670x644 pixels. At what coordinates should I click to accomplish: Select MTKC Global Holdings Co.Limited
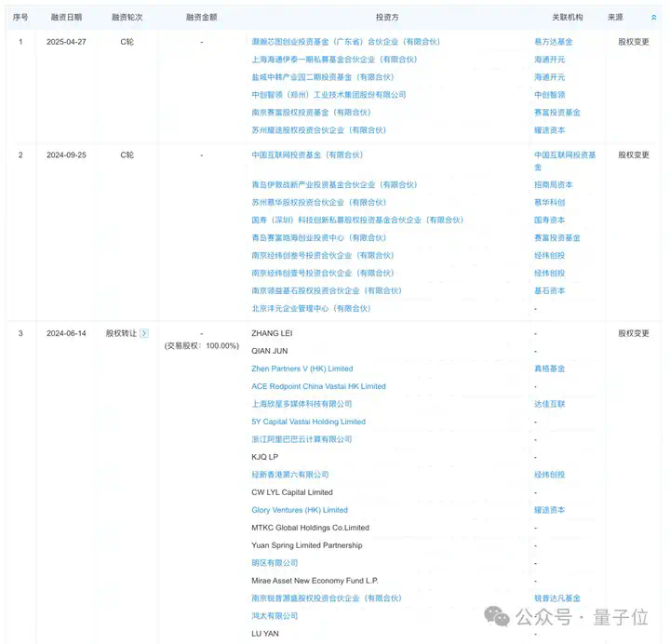pos(311,528)
